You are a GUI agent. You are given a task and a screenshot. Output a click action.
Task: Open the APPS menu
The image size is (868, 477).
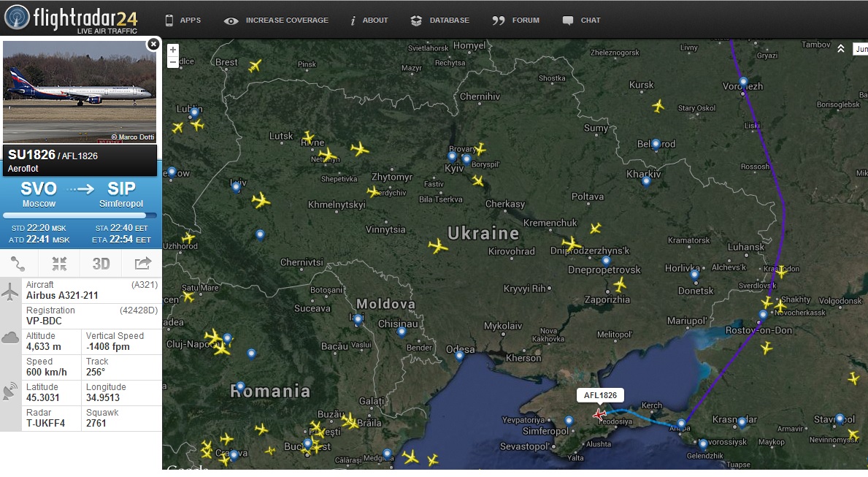183,20
